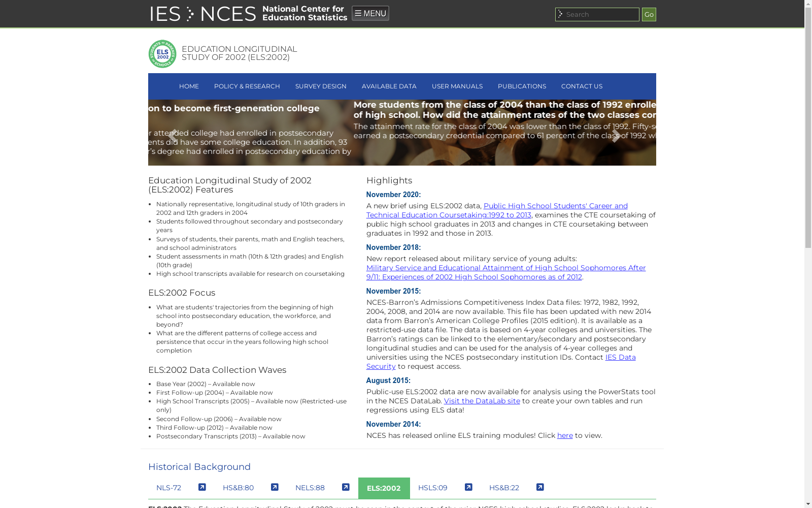Click scrollbar up arrow
The width and height of the screenshot is (812, 508).
coord(808,4)
